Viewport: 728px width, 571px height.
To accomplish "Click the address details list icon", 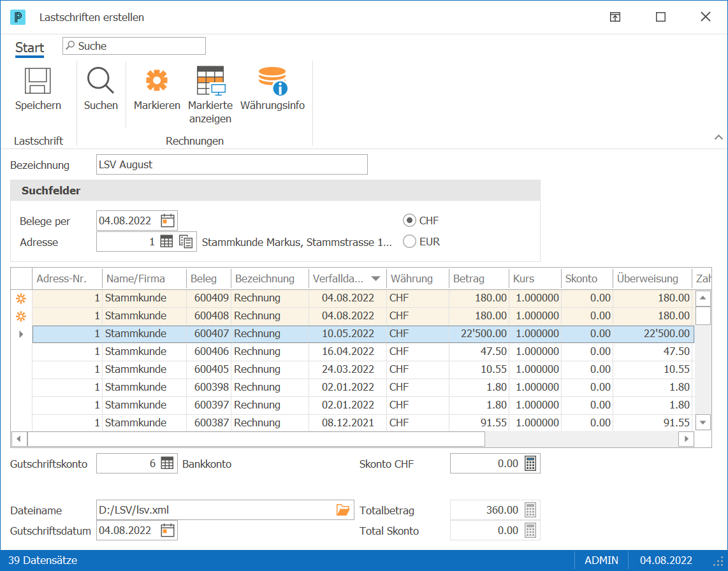I will pyautogui.click(x=186, y=242).
